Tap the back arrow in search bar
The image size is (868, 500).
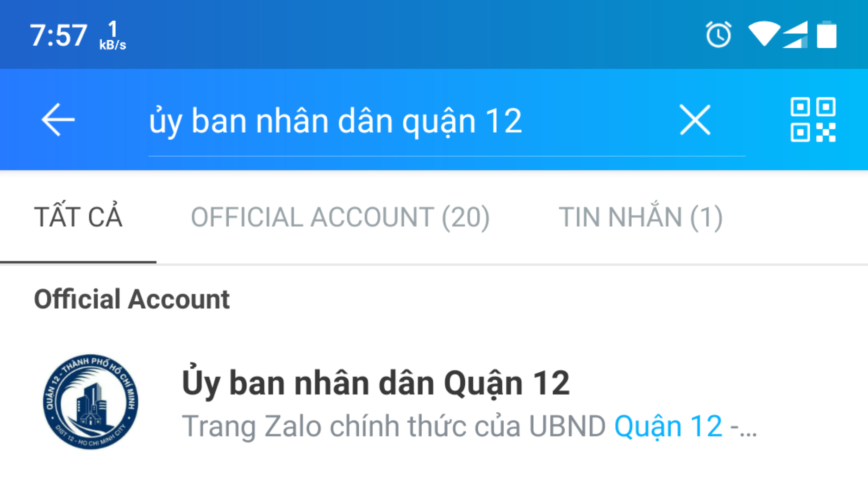(x=58, y=120)
